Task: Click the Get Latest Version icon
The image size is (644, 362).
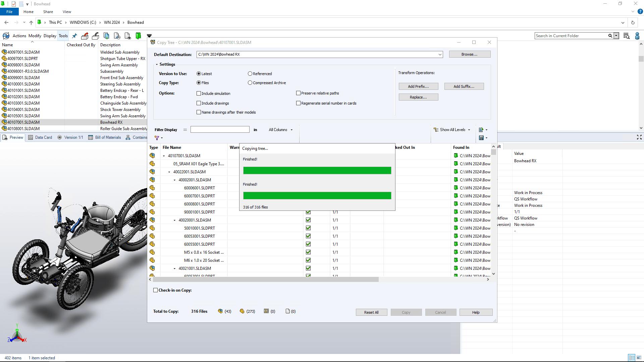Action: click(106, 36)
